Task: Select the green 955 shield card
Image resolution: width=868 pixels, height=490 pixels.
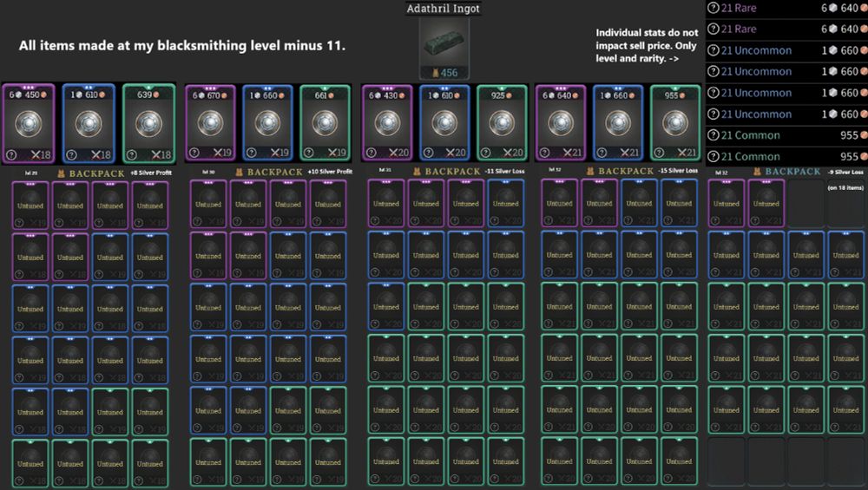Action: pos(674,123)
